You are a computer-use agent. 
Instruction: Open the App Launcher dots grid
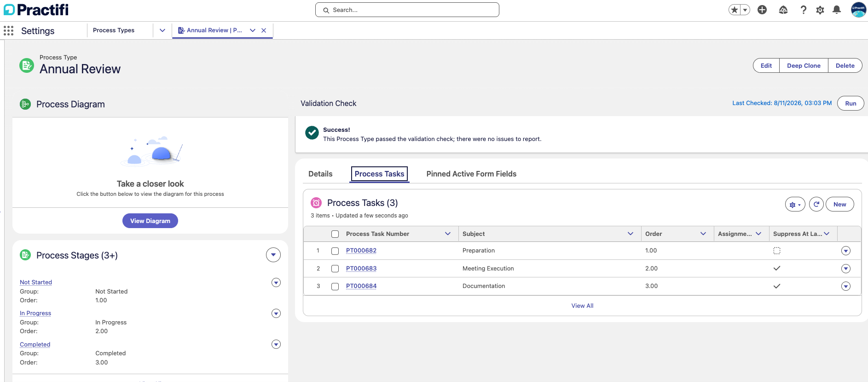pos(8,31)
